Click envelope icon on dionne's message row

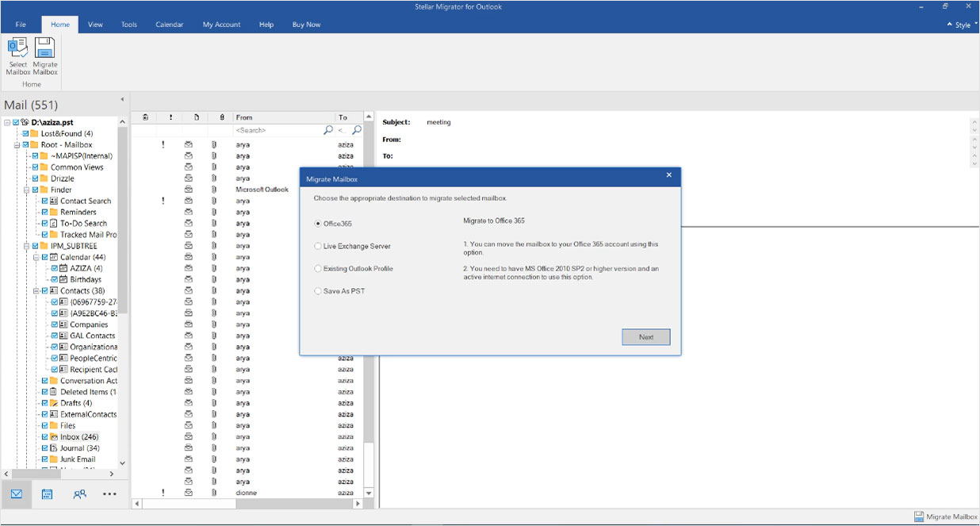189,493
